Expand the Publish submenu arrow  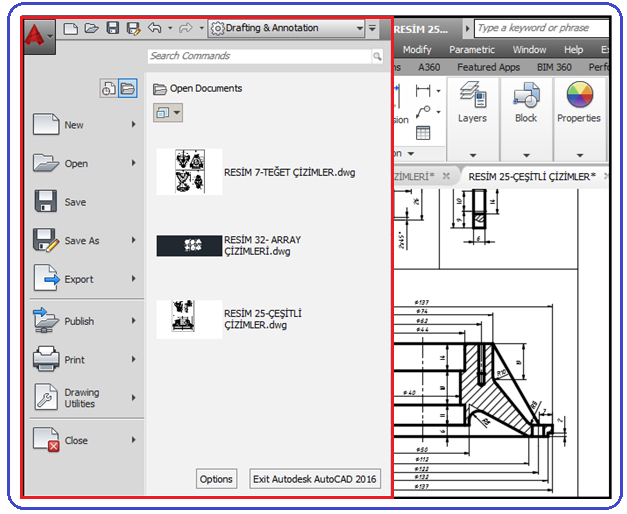click(134, 320)
